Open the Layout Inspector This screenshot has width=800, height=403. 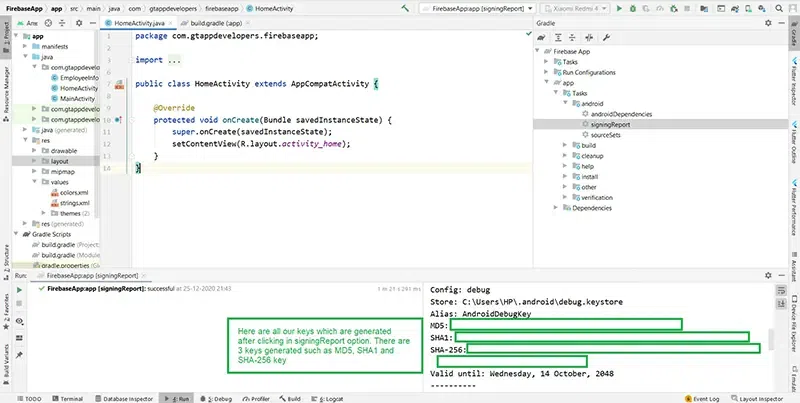(757, 398)
